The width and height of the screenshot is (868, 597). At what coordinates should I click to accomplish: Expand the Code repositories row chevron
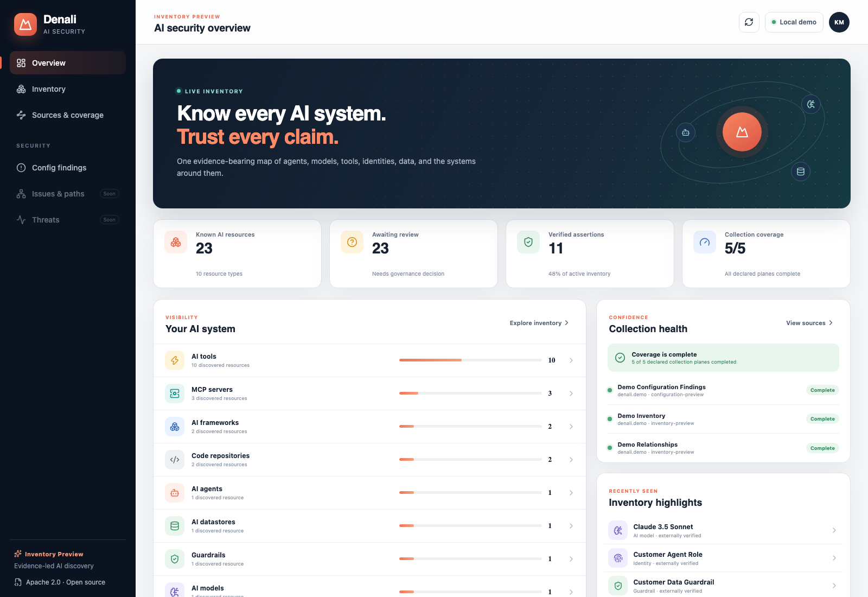point(571,460)
